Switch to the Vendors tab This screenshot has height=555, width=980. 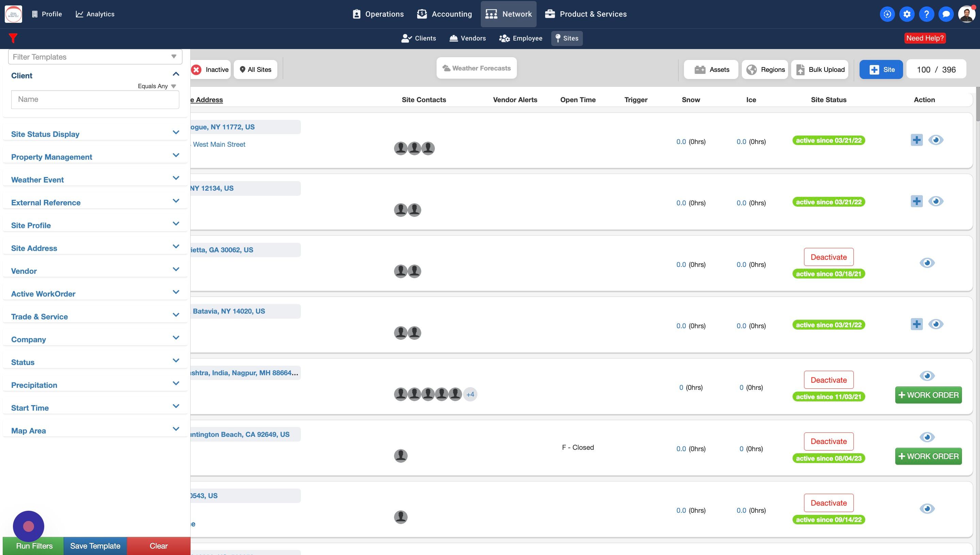click(467, 38)
